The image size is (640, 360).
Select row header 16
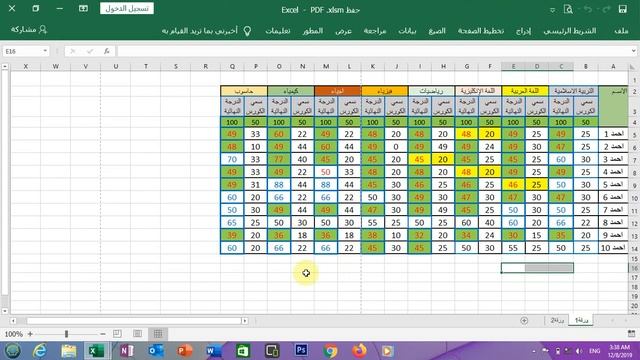[x=634, y=268]
